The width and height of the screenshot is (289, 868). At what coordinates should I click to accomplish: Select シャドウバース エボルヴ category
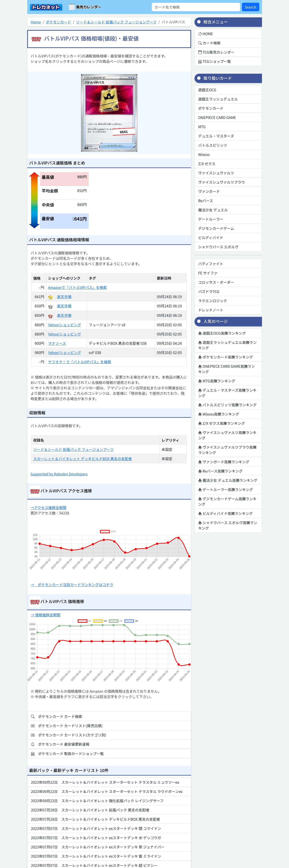pos(228,247)
